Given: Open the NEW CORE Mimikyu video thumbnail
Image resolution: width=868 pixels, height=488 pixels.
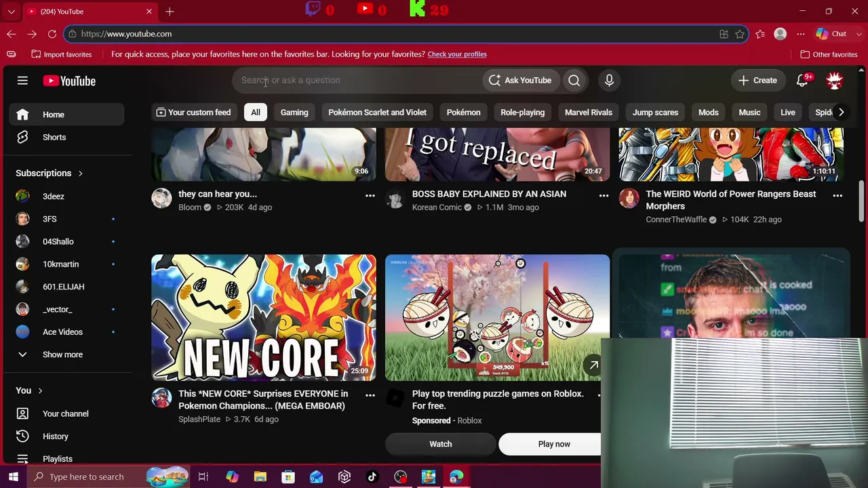Looking at the screenshot, I should pyautogui.click(x=264, y=318).
